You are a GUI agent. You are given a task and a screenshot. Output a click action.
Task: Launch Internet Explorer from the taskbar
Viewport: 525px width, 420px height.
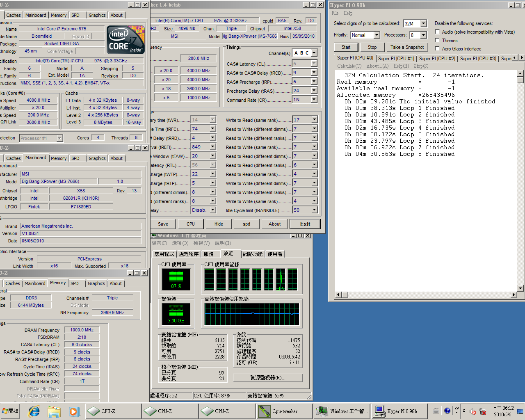coord(34,411)
